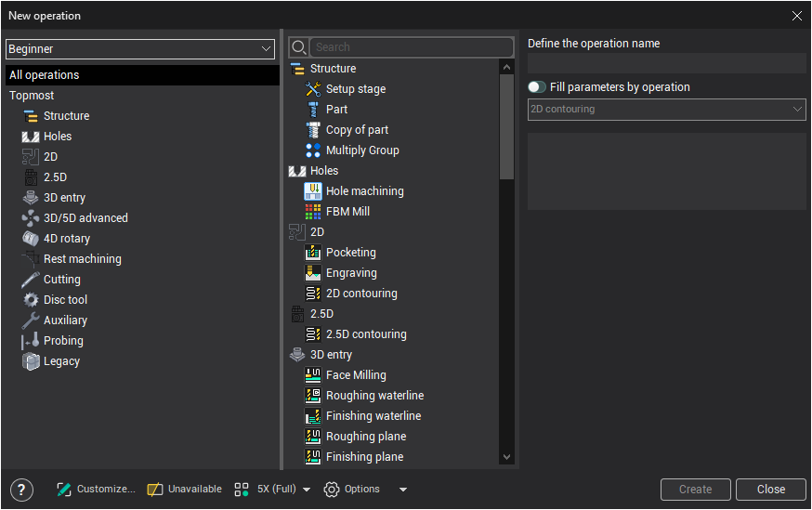
Task: Select the Engraving operation icon
Action: (x=313, y=273)
